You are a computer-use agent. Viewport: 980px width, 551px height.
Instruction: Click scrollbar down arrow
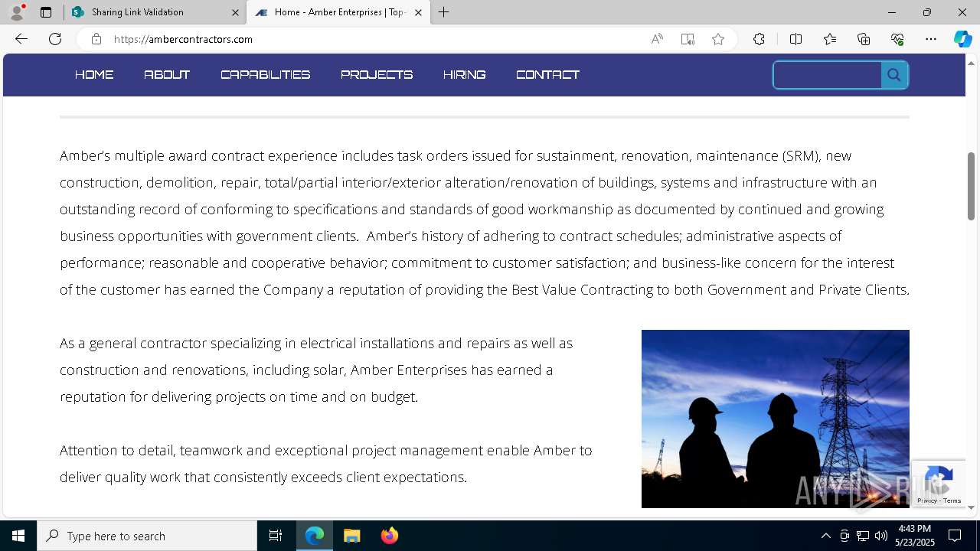coord(971,507)
